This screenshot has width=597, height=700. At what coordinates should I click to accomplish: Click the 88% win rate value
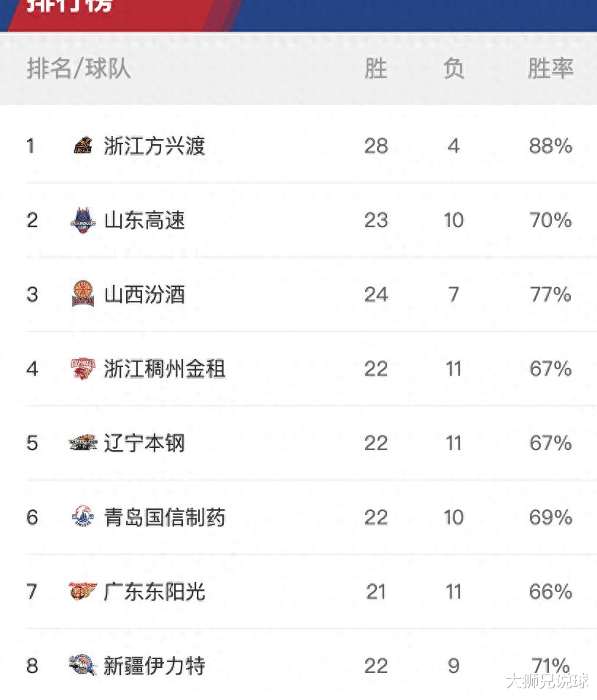click(550, 146)
